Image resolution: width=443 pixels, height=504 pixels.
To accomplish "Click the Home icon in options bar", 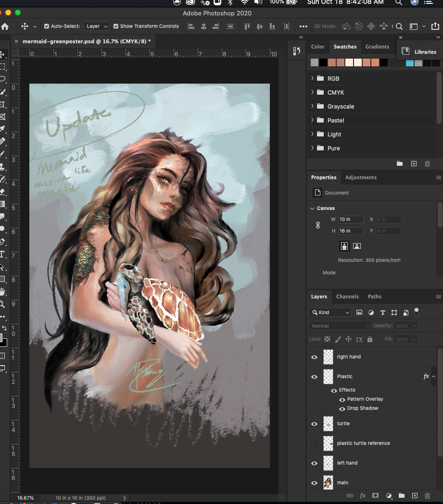I will [5, 26].
